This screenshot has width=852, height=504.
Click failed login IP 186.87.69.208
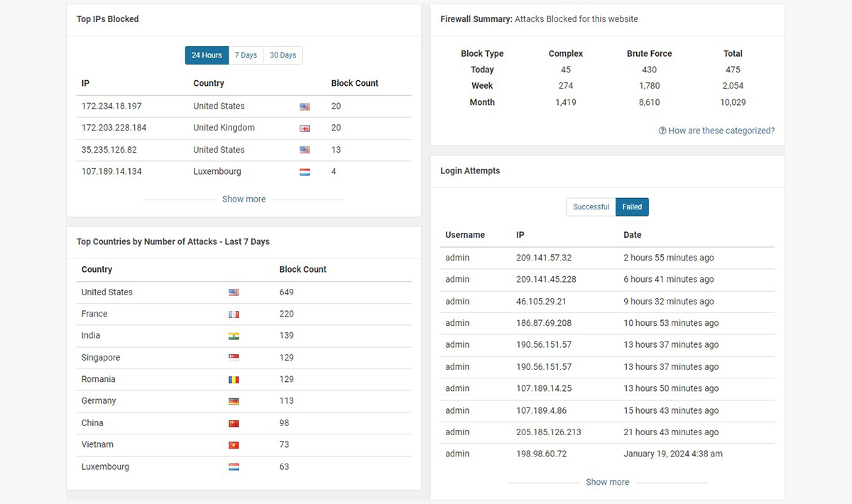(x=544, y=323)
